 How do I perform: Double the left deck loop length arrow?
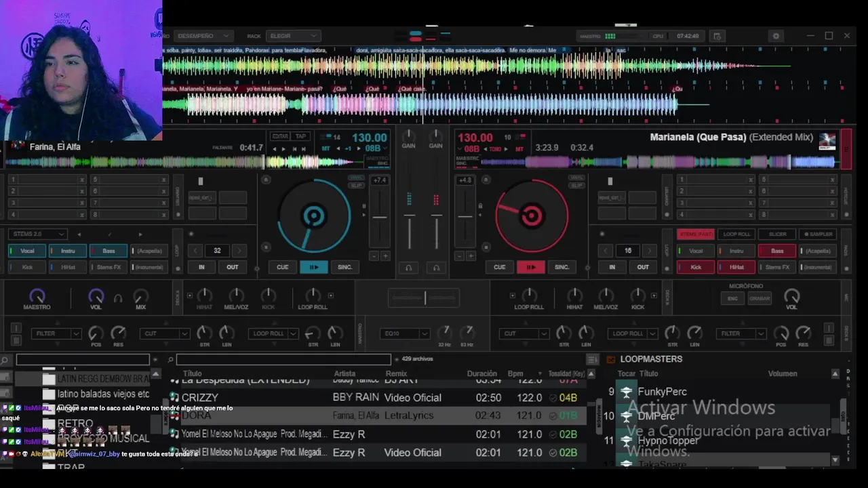pos(238,251)
